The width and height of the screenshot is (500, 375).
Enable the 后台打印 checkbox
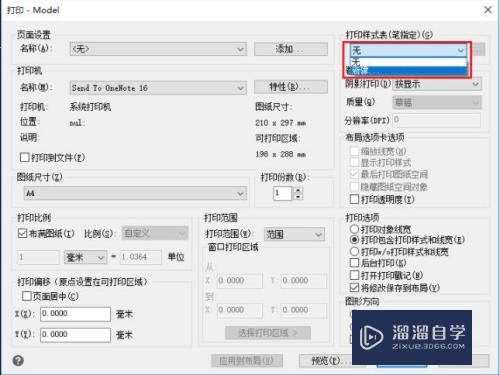pyautogui.click(x=354, y=263)
